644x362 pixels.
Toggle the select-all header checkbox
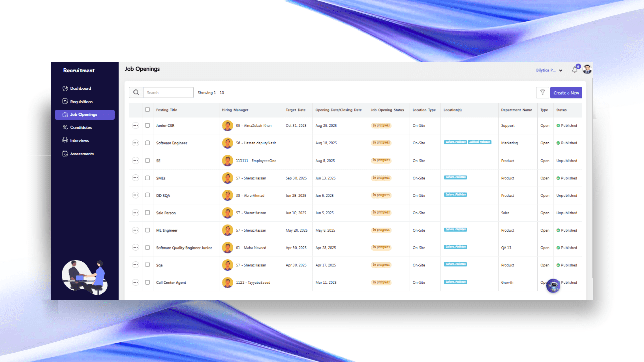pyautogui.click(x=147, y=110)
